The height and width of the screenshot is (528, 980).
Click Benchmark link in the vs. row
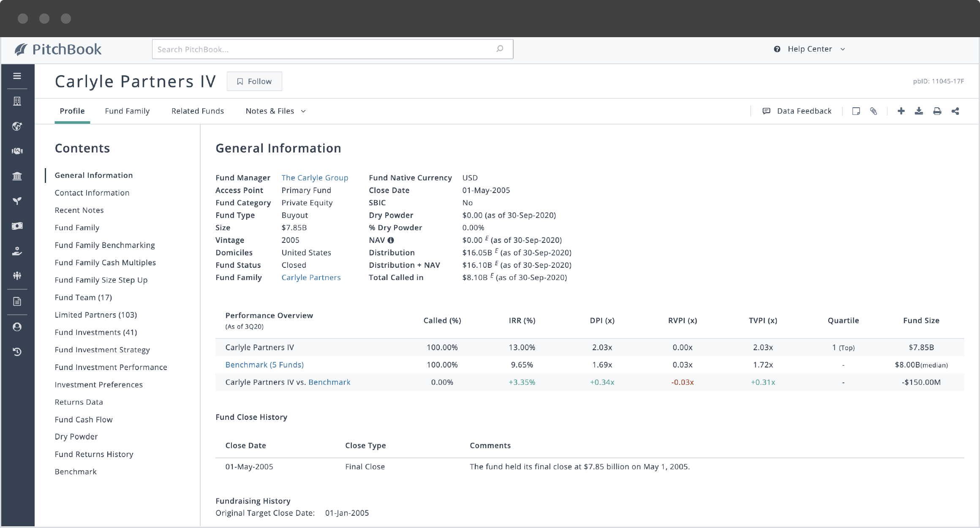click(329, 382)
